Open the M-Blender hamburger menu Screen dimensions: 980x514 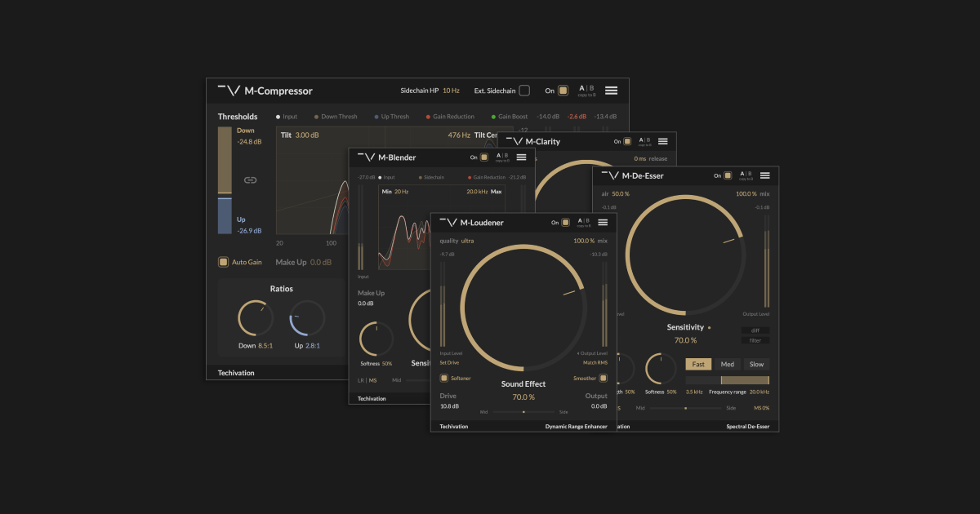(x=522, y=157)
